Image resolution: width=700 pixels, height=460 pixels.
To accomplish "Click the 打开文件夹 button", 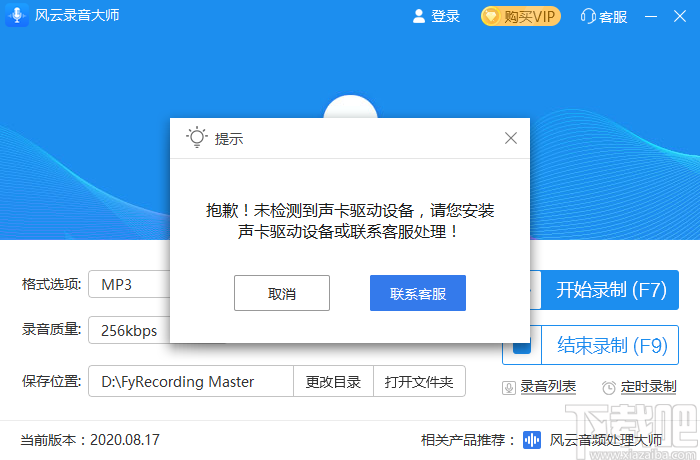I will click(x=419, y=381).
